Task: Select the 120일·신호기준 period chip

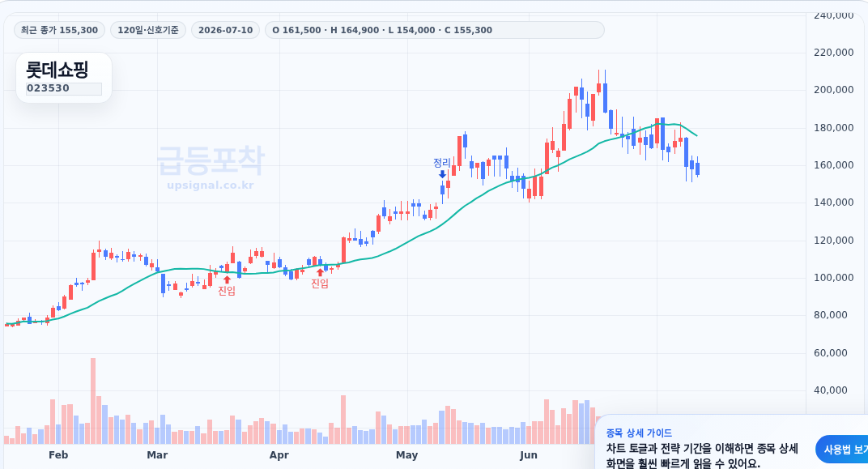Action: (148, 30)
